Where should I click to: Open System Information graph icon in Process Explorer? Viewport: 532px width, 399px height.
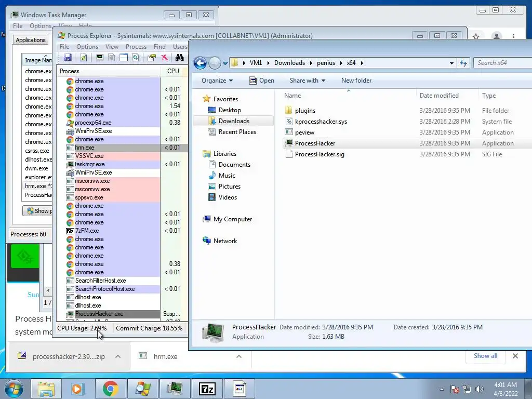[x=99, y=57]
